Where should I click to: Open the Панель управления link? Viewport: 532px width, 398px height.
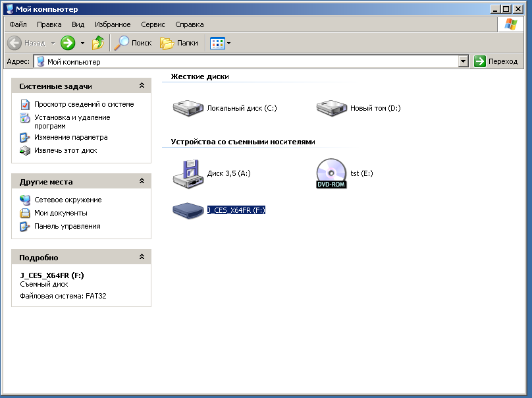point(67,226)
